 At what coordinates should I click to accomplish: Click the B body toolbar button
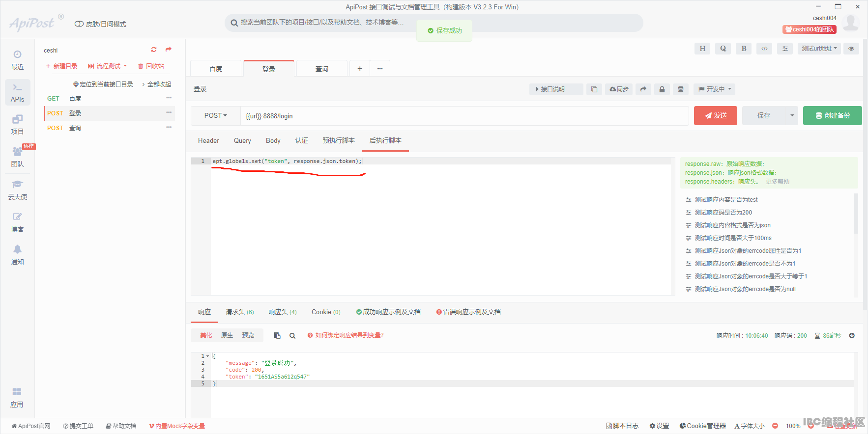[744, 49]
